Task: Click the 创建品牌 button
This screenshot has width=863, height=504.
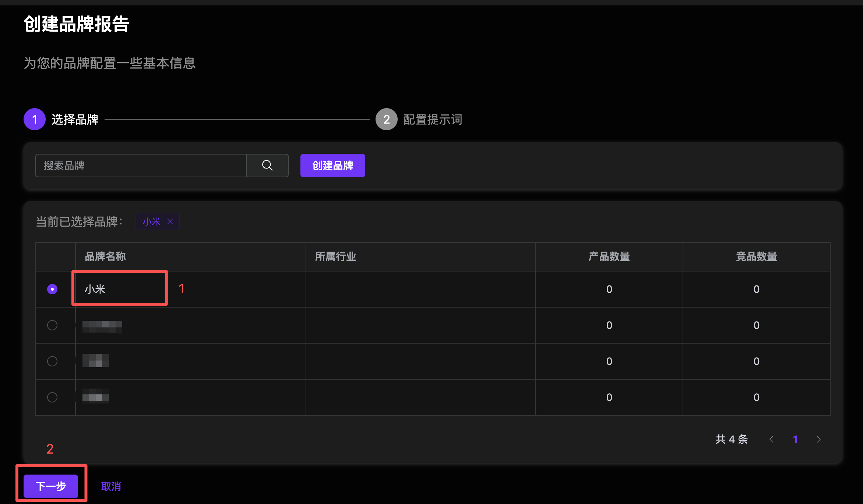Action: coord(332,166)
